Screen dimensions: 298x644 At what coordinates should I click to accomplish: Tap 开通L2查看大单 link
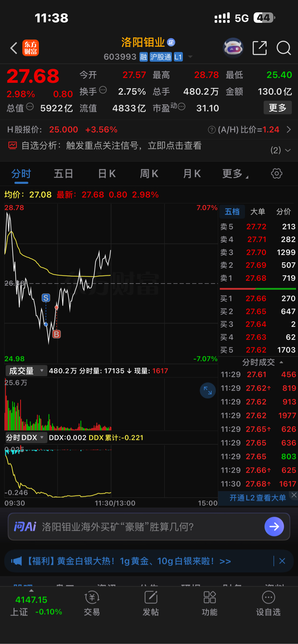[258, 498]
